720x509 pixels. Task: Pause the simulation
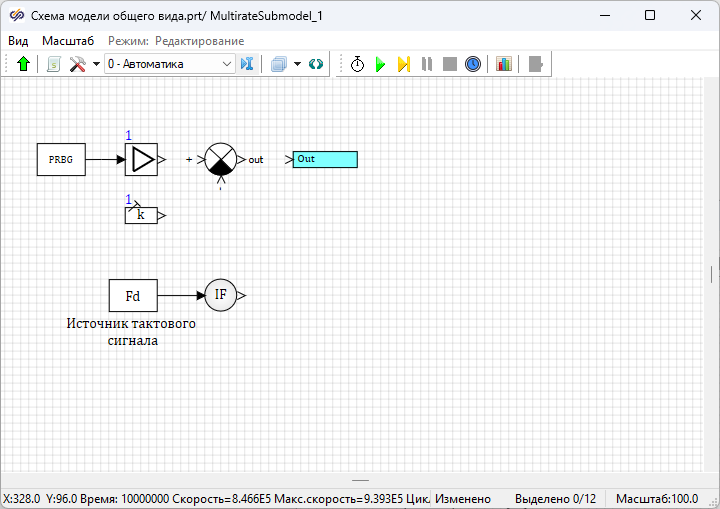tap(427, 64)
